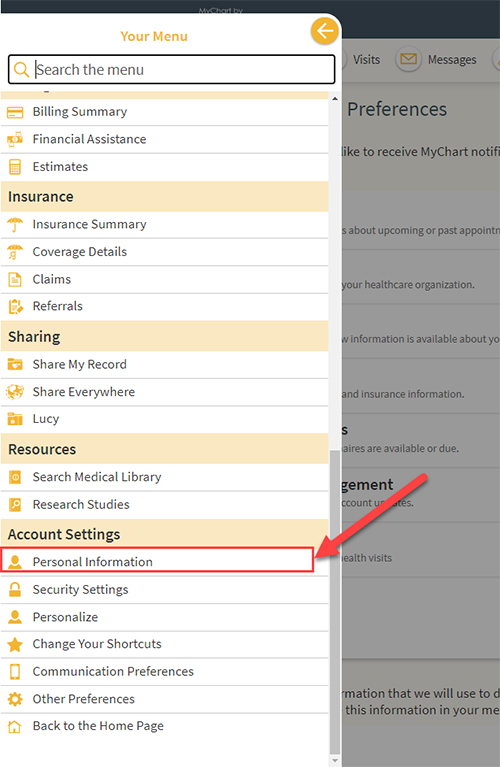
Task: Open Referrals
Action: (164, 306)
